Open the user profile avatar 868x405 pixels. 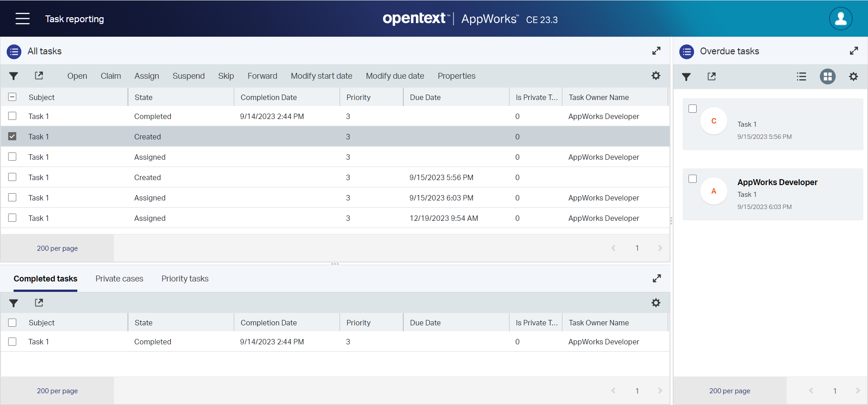click(x=840, y=19)
